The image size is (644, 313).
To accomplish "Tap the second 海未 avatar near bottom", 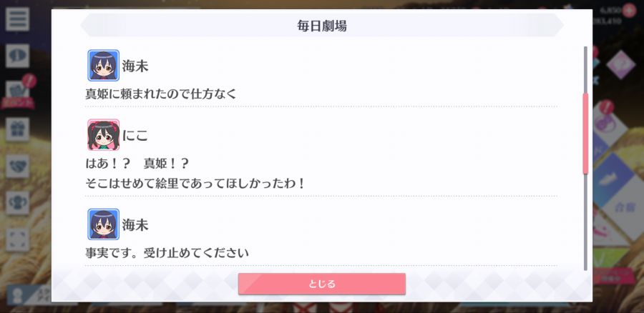I will (104, 224).
